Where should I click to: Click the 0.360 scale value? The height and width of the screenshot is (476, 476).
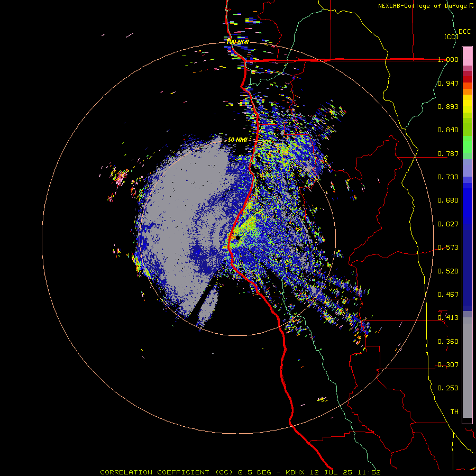[x=448, y=342]
